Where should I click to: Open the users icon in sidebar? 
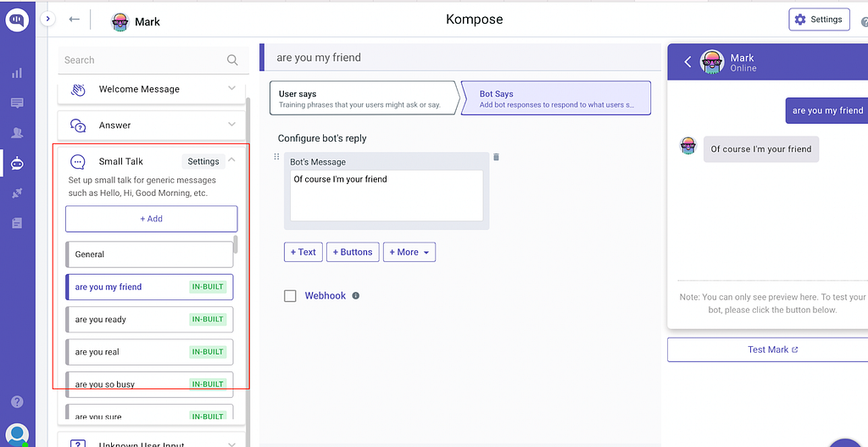coord(17,133)
